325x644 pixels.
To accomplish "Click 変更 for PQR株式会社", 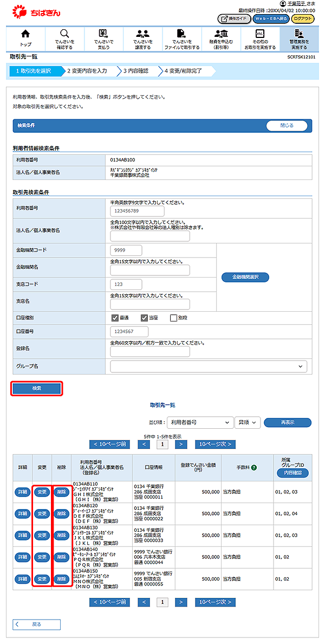I will 42,557.
